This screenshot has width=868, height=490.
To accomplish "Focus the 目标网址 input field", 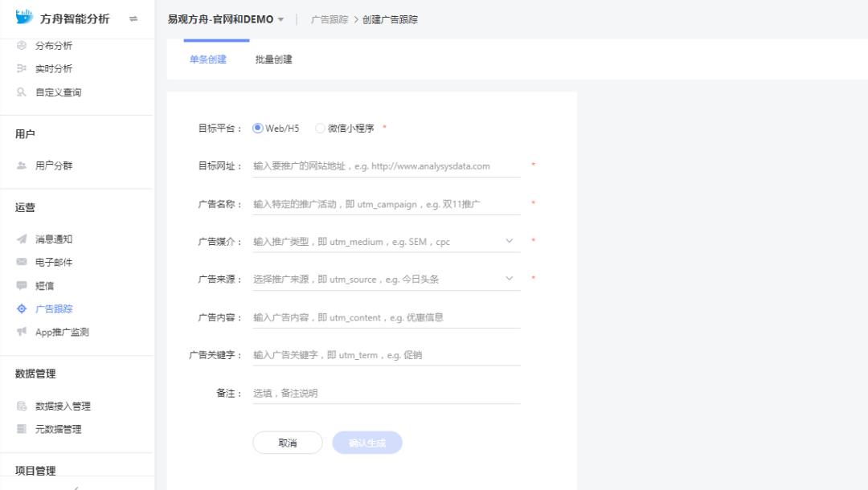I will [387, 166].
